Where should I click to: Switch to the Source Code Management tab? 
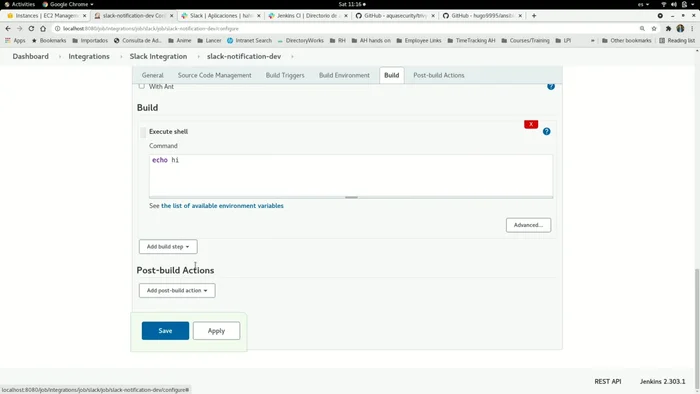point(215,75)
